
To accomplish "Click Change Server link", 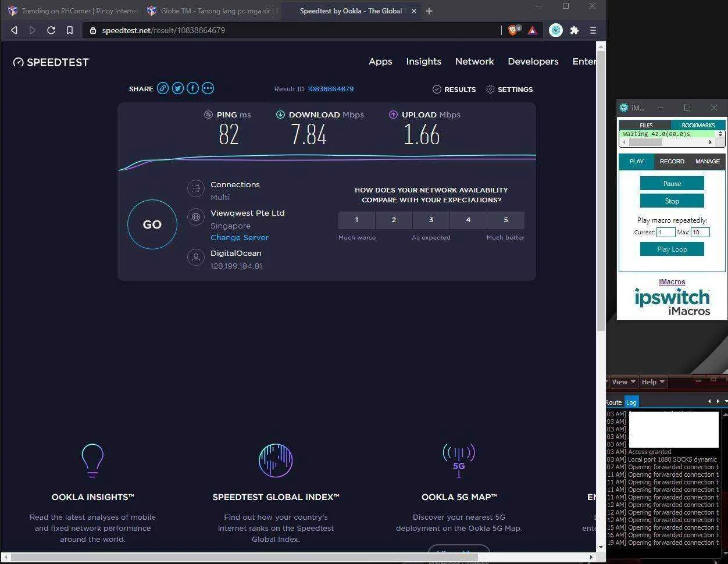I will coord(240,237).
